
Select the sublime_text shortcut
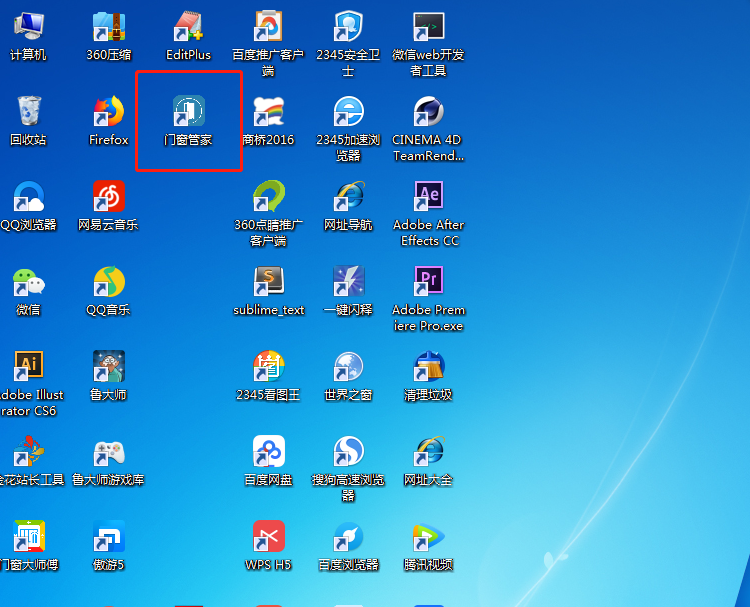(268, 281)
